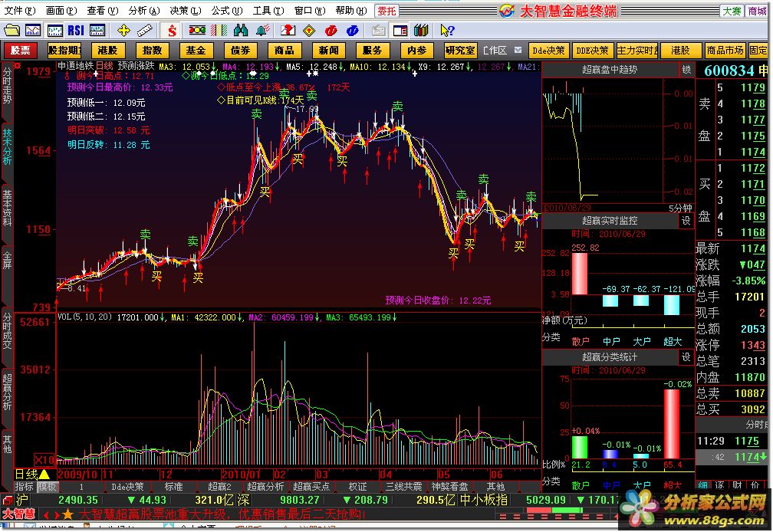The width and height of the screenshot is (773, 532).
Task: Click the 商品市场 button
Action: [x=725, y=51]
